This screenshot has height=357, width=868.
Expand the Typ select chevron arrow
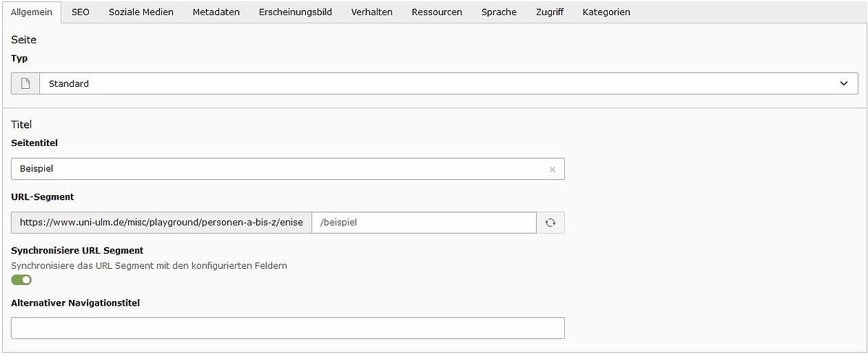click(x=843, y=84)
